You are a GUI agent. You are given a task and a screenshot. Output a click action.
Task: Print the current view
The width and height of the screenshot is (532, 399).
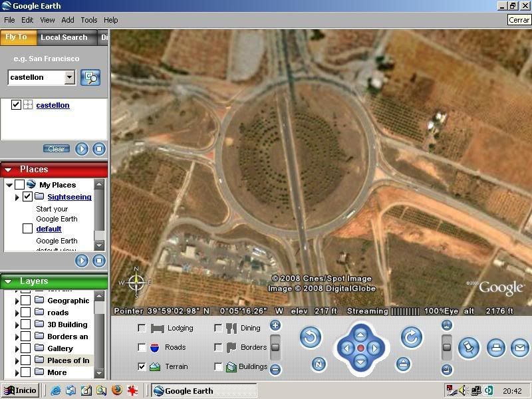coord(496,348)
